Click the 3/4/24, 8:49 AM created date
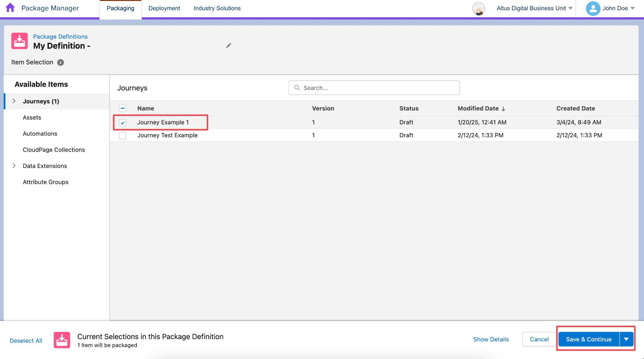 [x=579, y=122]
